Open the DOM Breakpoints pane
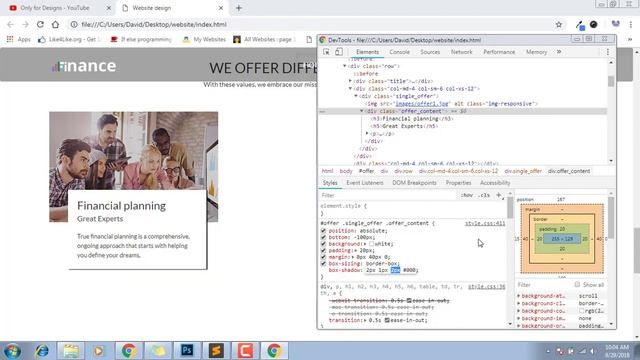This screenshot has height=360, width=640. pos(414,183)
